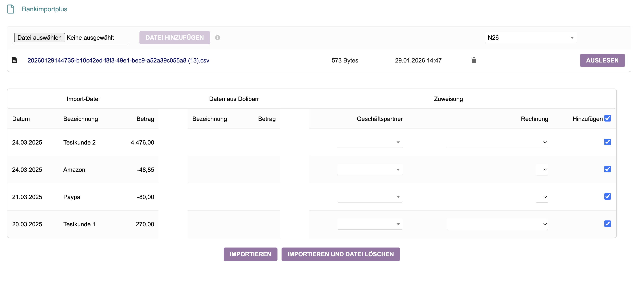
Task: Open the uploaded CSV file link
Action: point(118,60)
